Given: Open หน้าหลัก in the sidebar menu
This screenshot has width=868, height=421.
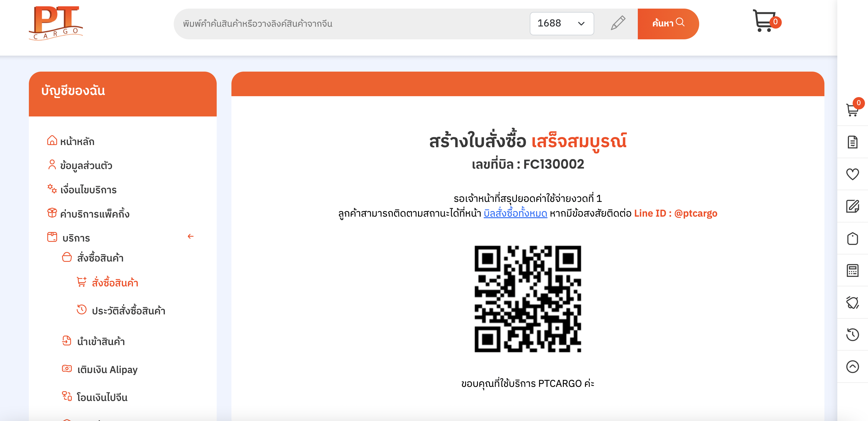Looking at the screenshot, I should [77, 141].
